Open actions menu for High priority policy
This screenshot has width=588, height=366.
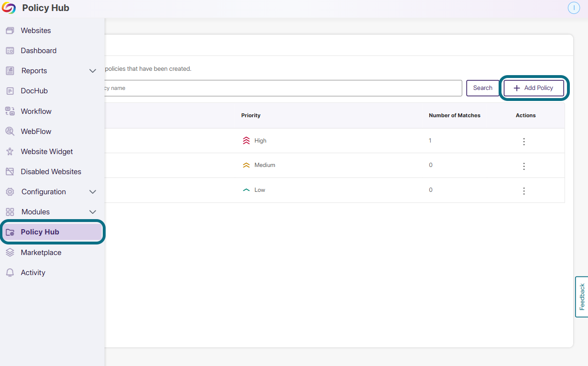(x=524, y=142)
